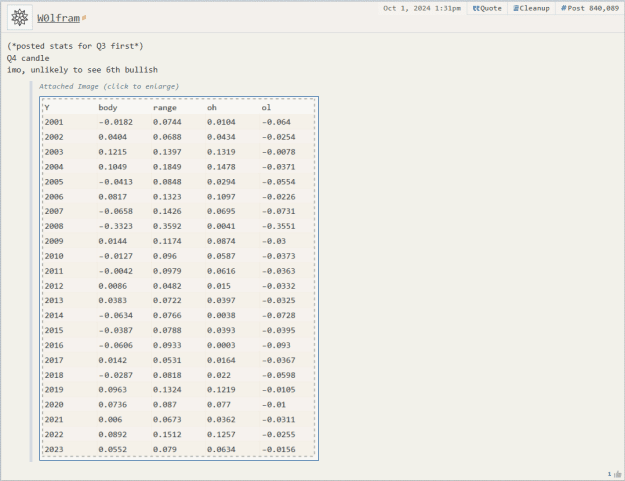
Task: Click the thumbs-up like icon
Action: (x=618, y=474)
